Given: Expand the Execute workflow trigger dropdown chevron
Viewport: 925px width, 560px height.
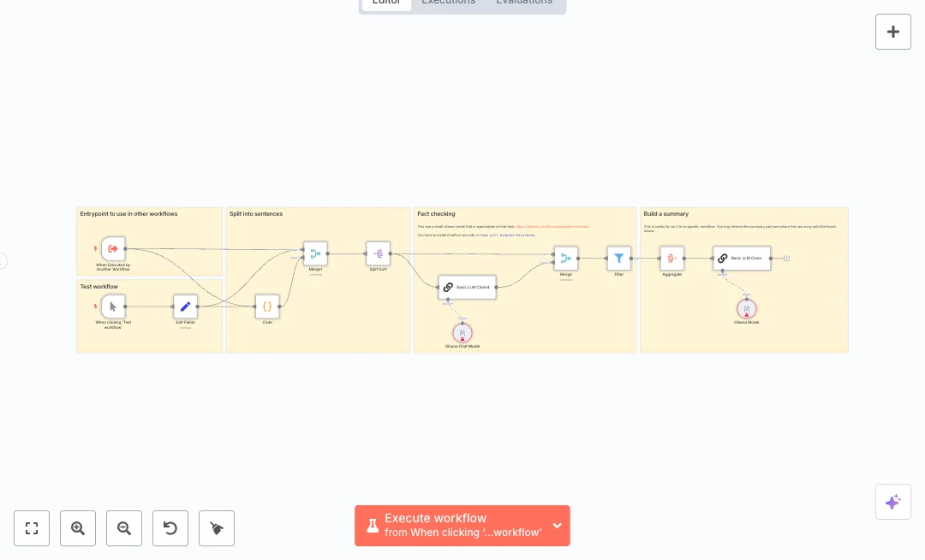Looking at the screenshot, I should [558, 526].
